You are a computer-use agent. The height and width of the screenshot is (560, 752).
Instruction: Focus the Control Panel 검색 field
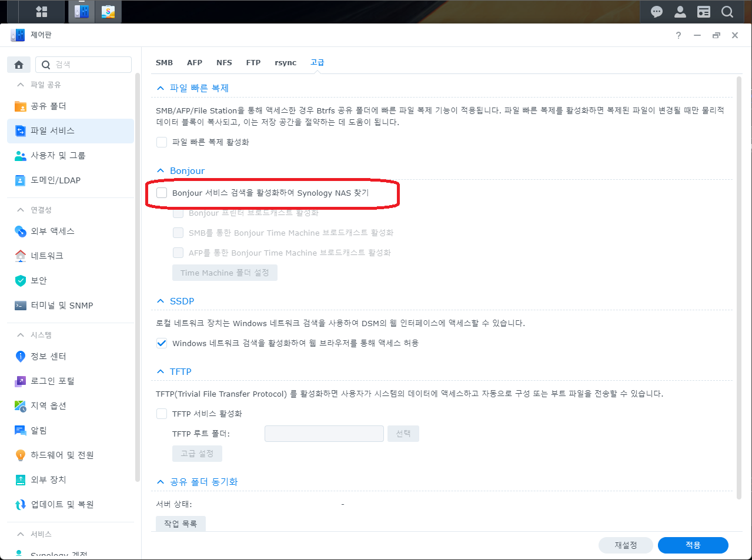pyautogui.click(x=83, y=65)
